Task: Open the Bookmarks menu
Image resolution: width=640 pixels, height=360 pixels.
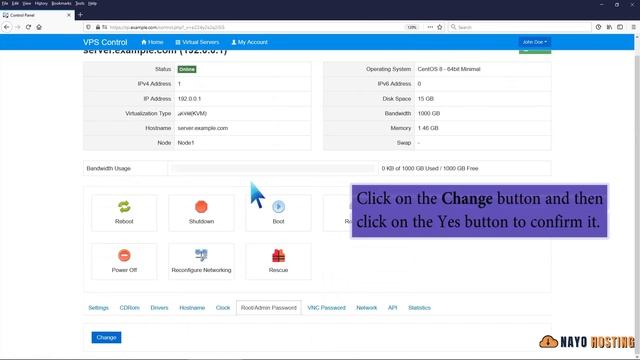Action: point(61,3)
